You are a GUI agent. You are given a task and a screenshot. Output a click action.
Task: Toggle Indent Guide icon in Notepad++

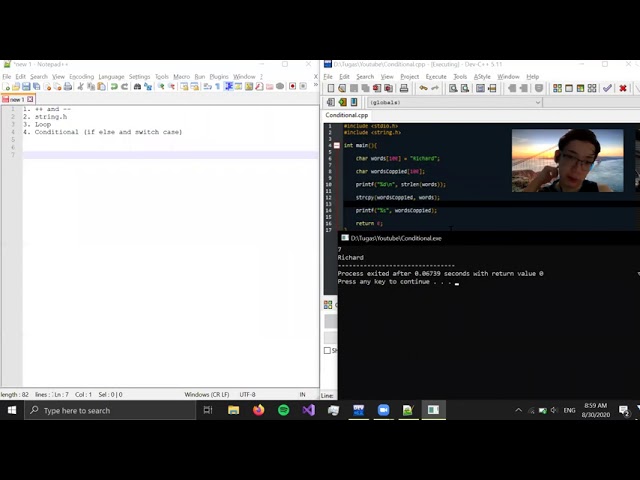[229, 87]
